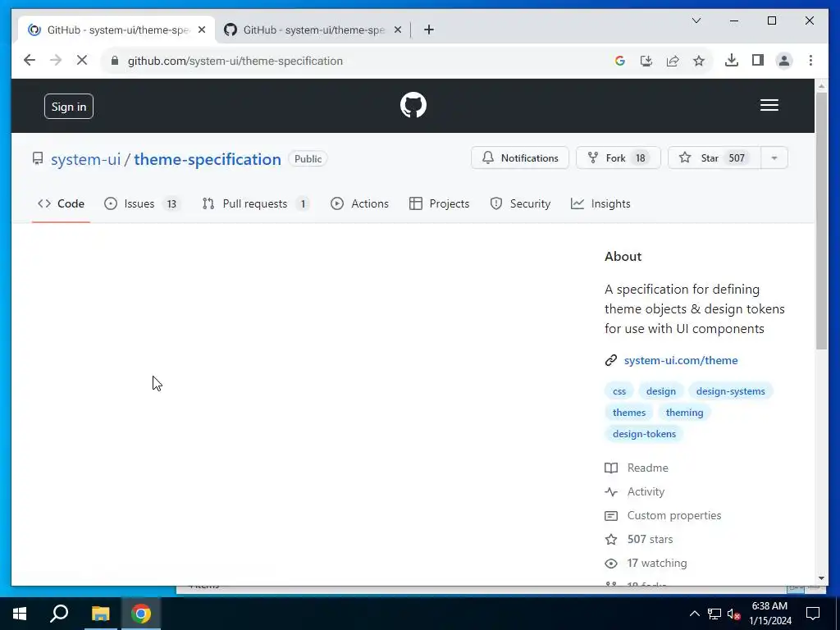Select the design-systems topic tag
The height and width of the screenshot is (630, 840).
click(730, 391)
